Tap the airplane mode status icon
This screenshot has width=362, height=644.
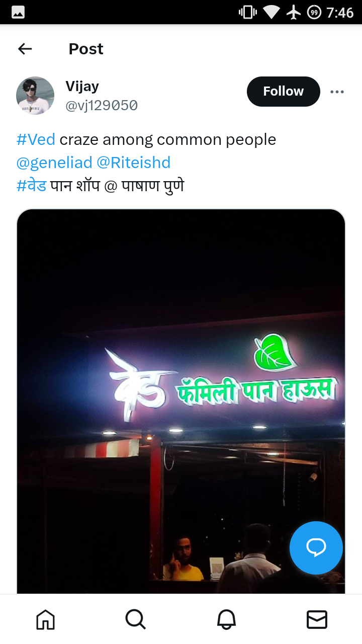coord(294,12)
